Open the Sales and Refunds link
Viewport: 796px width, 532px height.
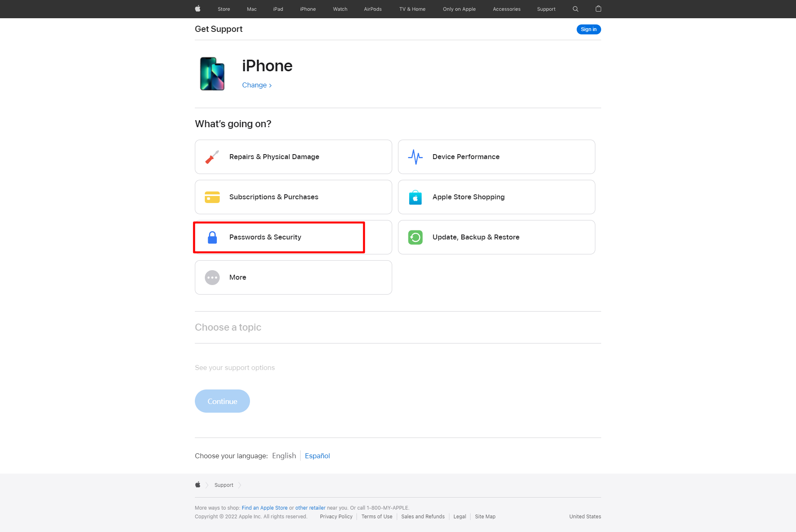pyautogui.click(x=423, y=517)
